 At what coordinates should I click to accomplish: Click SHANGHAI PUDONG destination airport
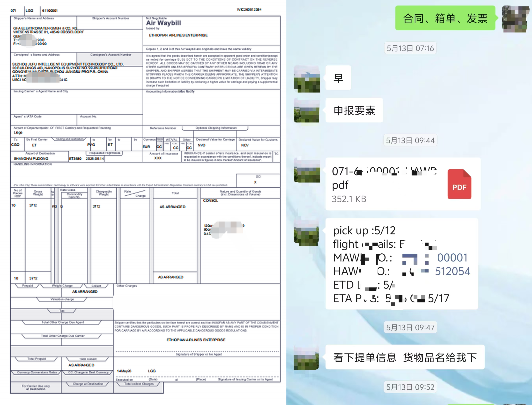coord(31,158)
